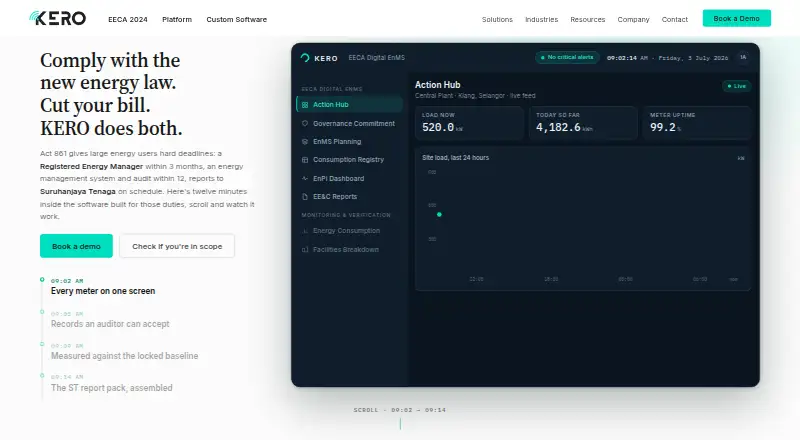Click the green data point on chart
This screenshot has width=800, height=440.
click(x=439, y=214)
